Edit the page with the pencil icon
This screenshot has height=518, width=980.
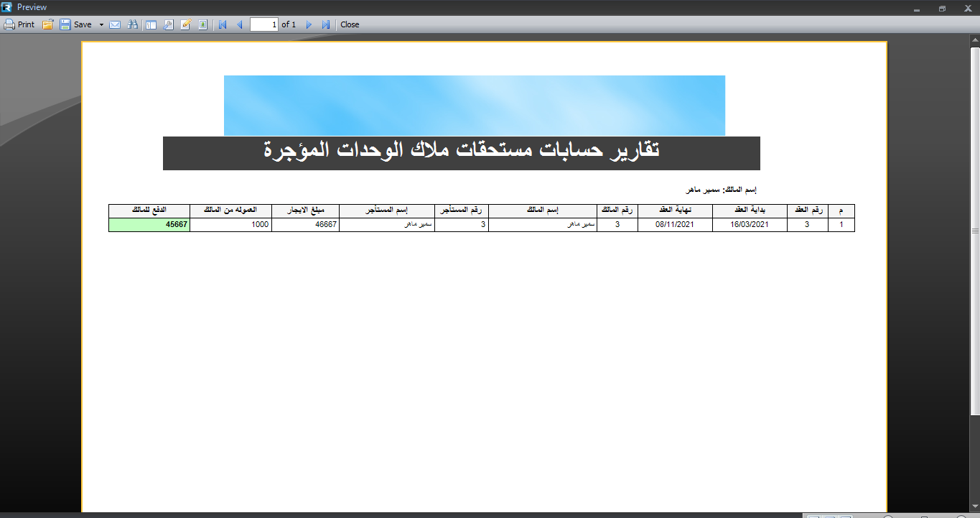(x=186, y=24)
